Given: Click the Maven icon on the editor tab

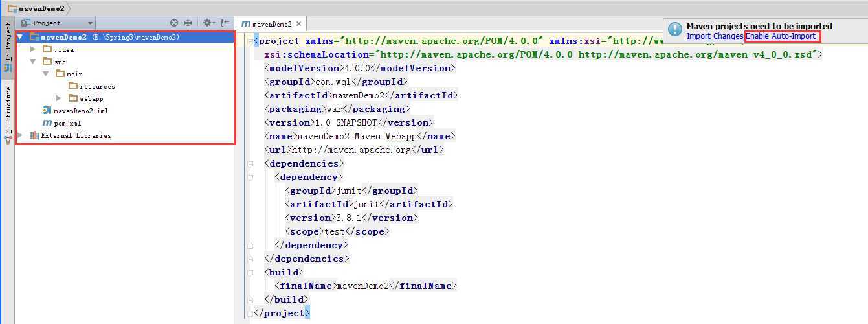Looking at the screenshot, I should point(246,23).
